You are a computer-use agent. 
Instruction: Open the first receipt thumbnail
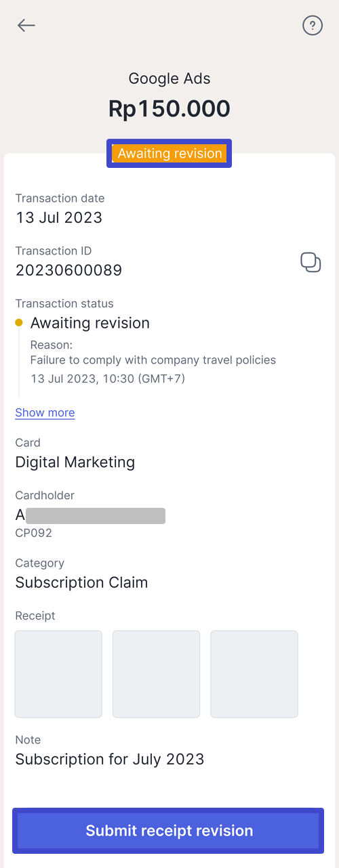point(58,674)
